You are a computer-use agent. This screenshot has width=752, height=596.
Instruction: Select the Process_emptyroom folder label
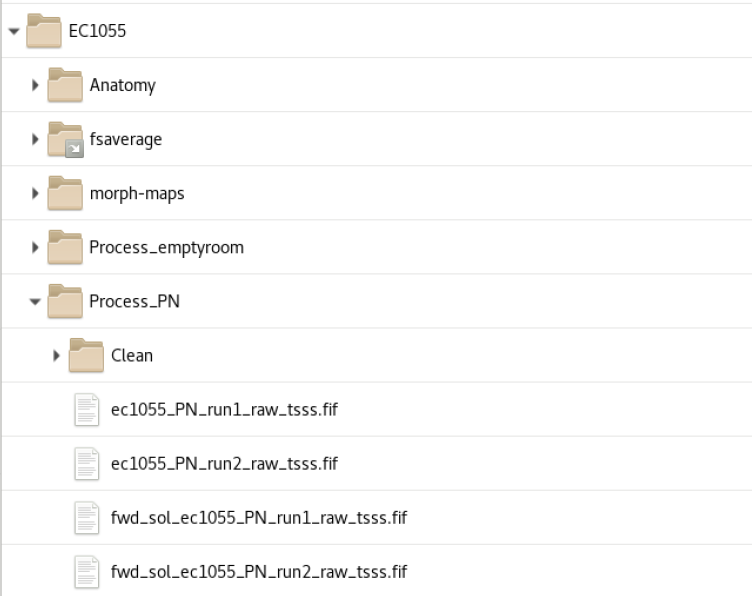166,247
